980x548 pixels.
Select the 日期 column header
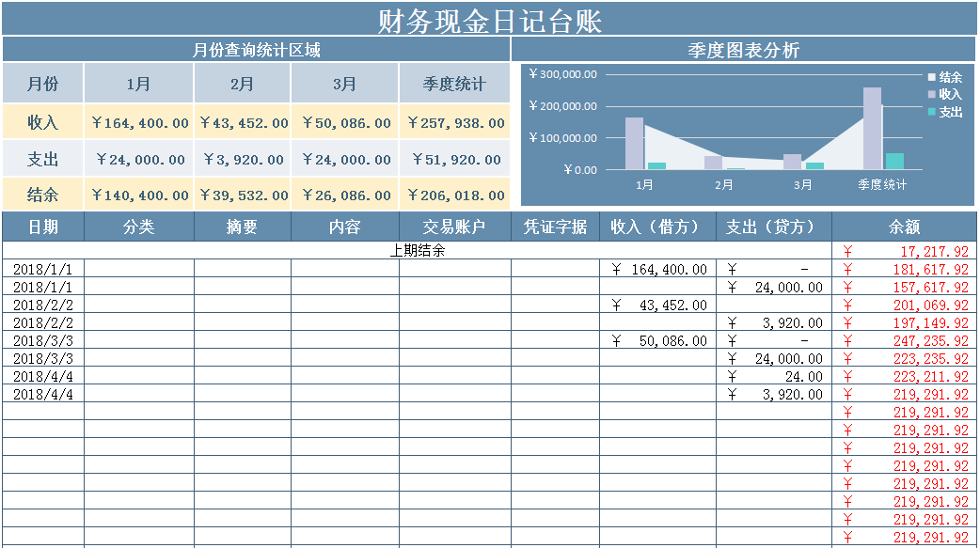tap(42, 227)
